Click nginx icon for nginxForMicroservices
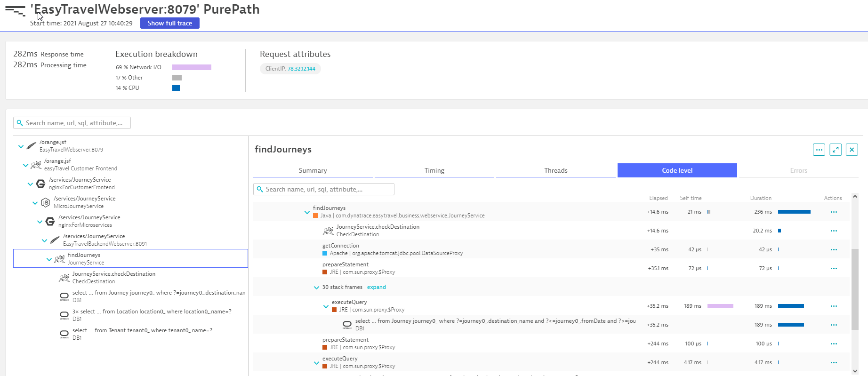Image resolution: width=868 pixels, height=376 pixels. coord(50,221)
